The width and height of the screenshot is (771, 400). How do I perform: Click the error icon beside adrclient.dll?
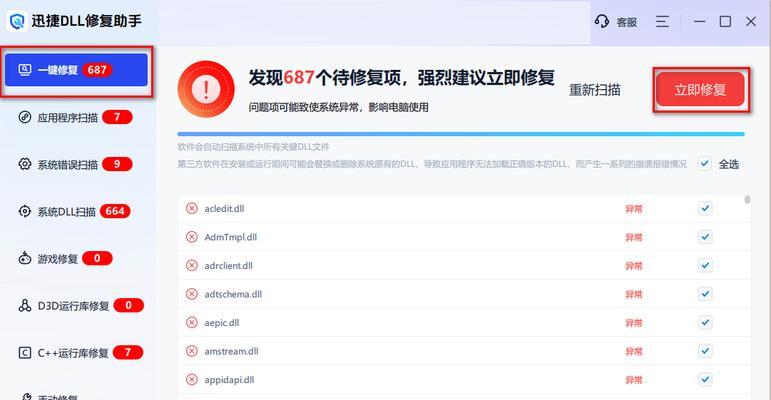tap(192, 265)
